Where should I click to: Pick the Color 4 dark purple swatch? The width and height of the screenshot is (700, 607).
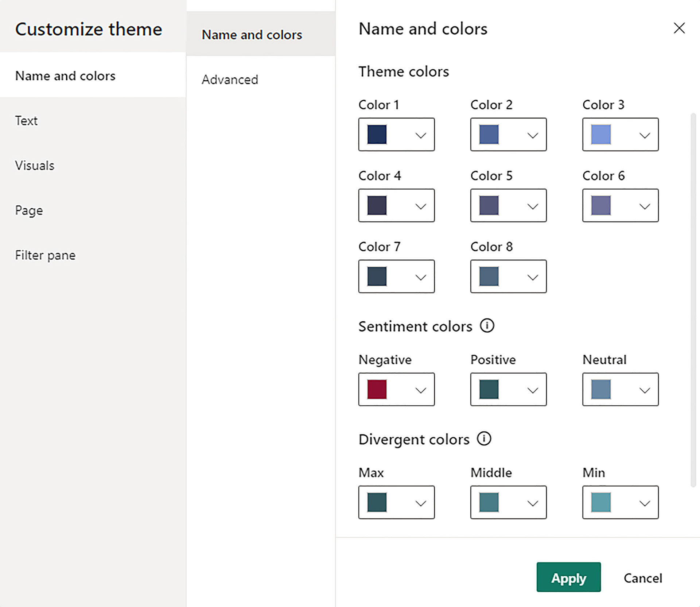click(x=377, y=205)
